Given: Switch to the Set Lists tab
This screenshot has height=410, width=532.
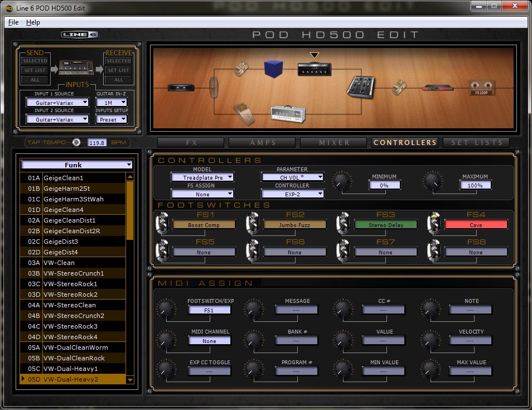Looking at the screenshot, I should 476,143.
